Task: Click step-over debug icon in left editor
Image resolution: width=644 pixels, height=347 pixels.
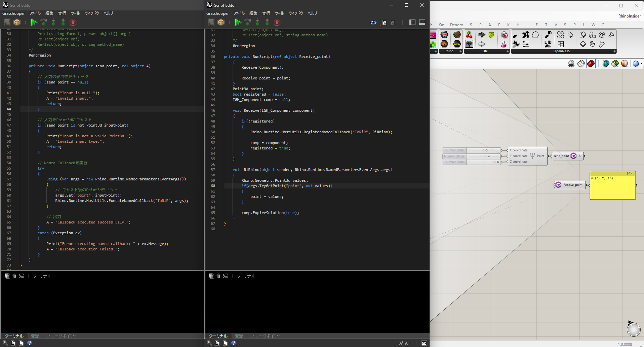Action: coord(44,22)
